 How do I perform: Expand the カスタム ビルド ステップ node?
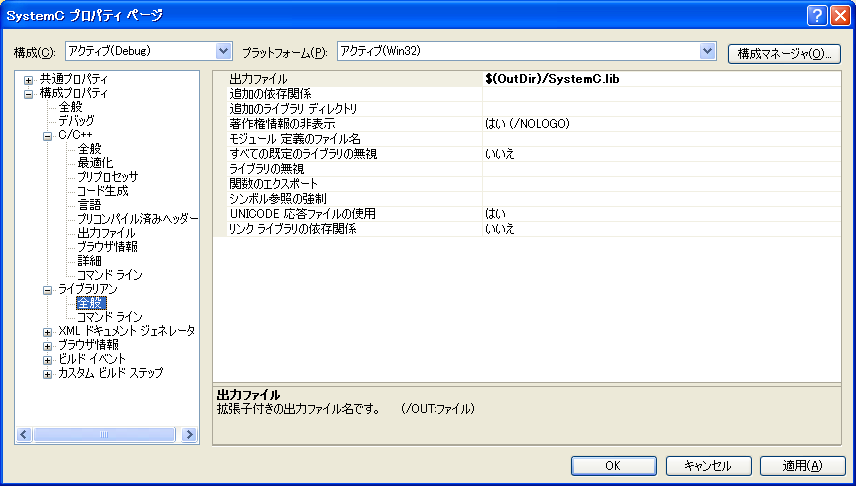coord(47,374)
